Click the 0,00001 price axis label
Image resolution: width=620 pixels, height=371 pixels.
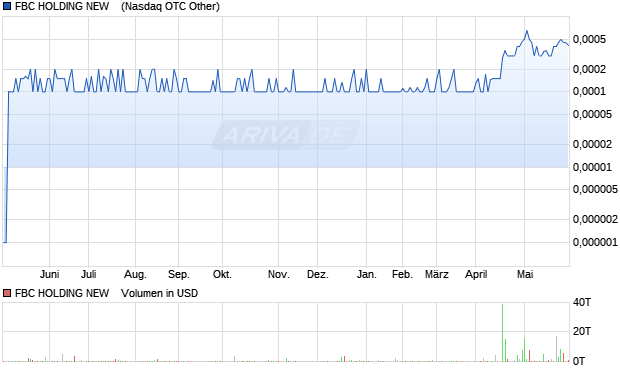click(x=592, y=167)
